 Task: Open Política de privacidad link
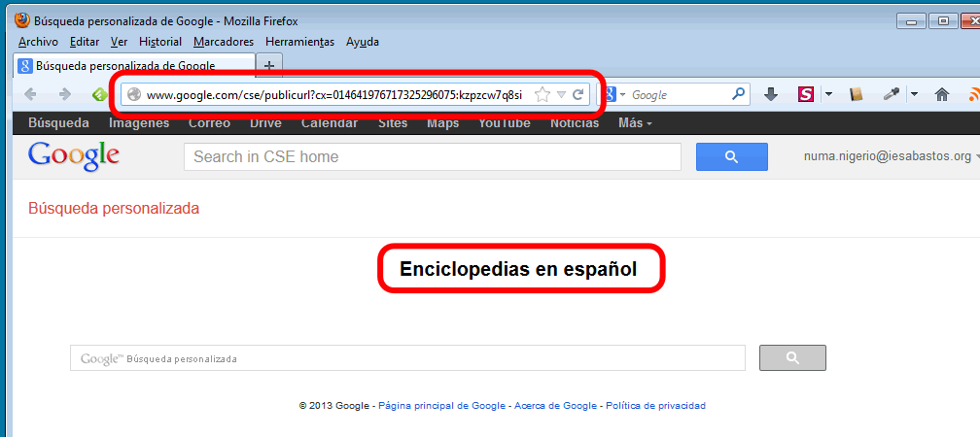pyautogui.click(x=655, y=406)
